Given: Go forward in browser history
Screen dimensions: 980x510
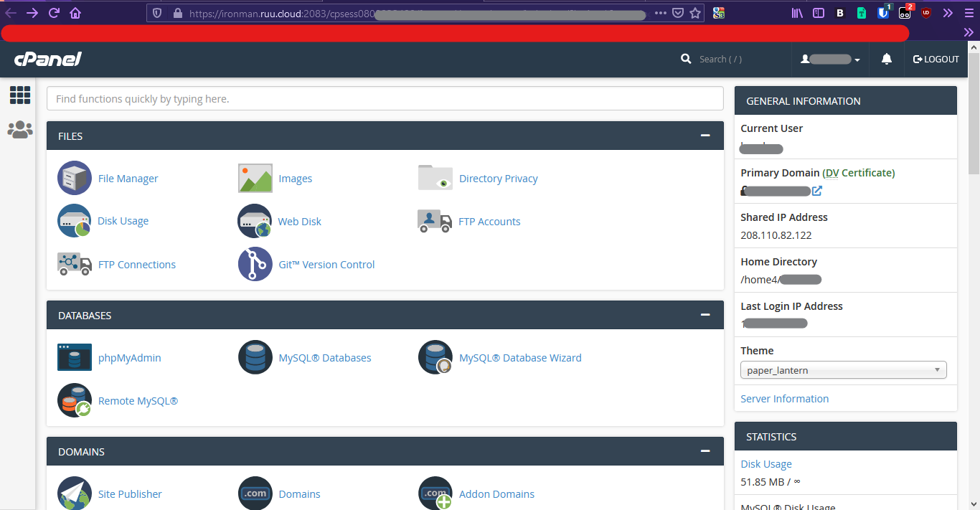Looking at the screenshot, I should tap(32, 13).
